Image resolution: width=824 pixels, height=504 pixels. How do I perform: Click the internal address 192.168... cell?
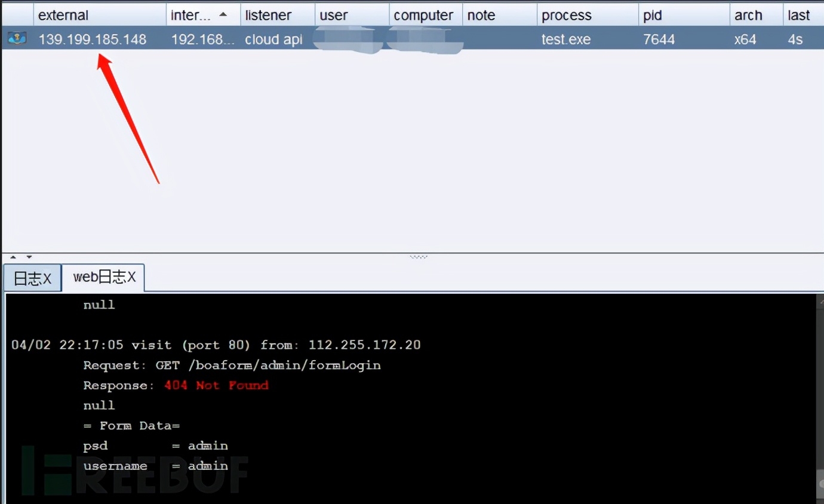(203, 39)
